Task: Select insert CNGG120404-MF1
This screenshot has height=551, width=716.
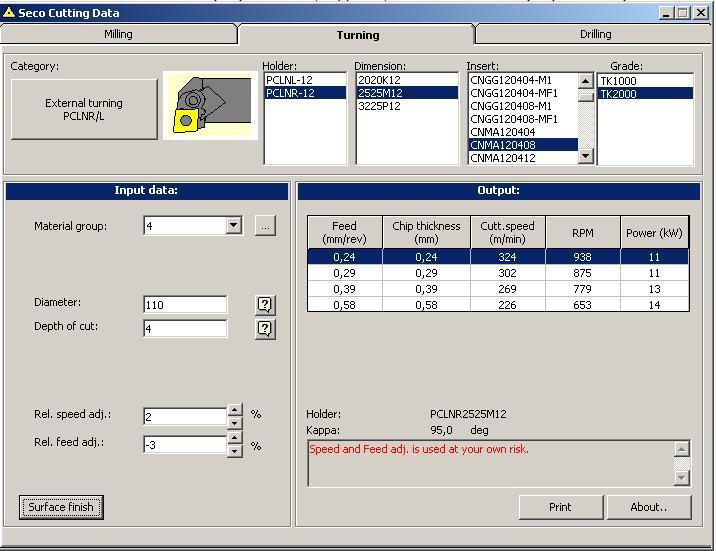Action: tap(523, 93)
